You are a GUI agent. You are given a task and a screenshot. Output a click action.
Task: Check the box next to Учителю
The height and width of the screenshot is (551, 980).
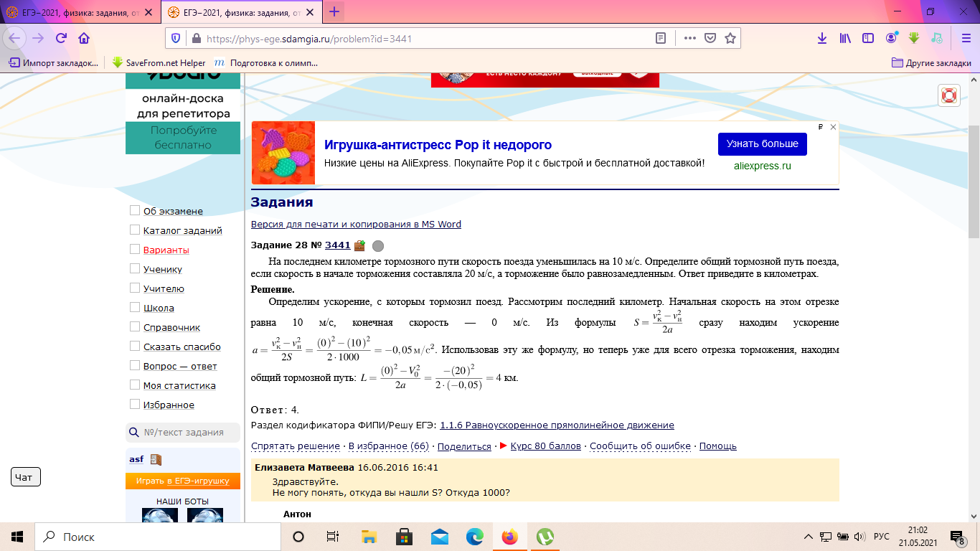pos(134,288)
